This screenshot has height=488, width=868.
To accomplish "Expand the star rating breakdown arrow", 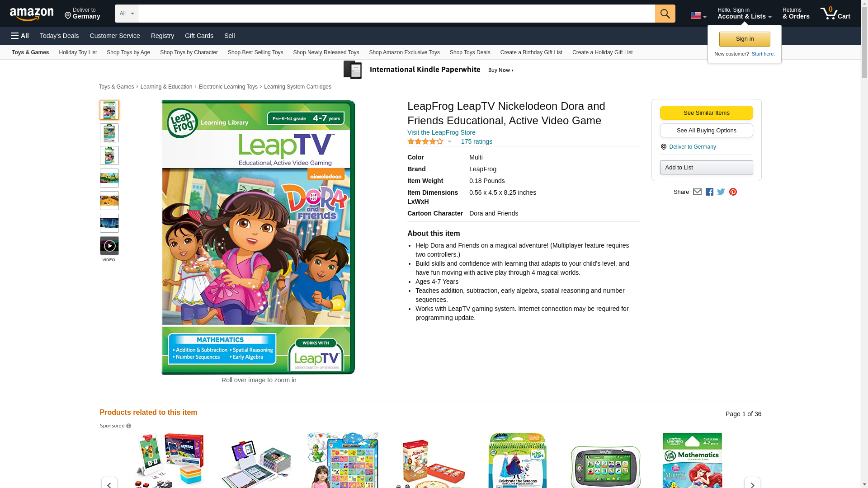I will (449, 142).
